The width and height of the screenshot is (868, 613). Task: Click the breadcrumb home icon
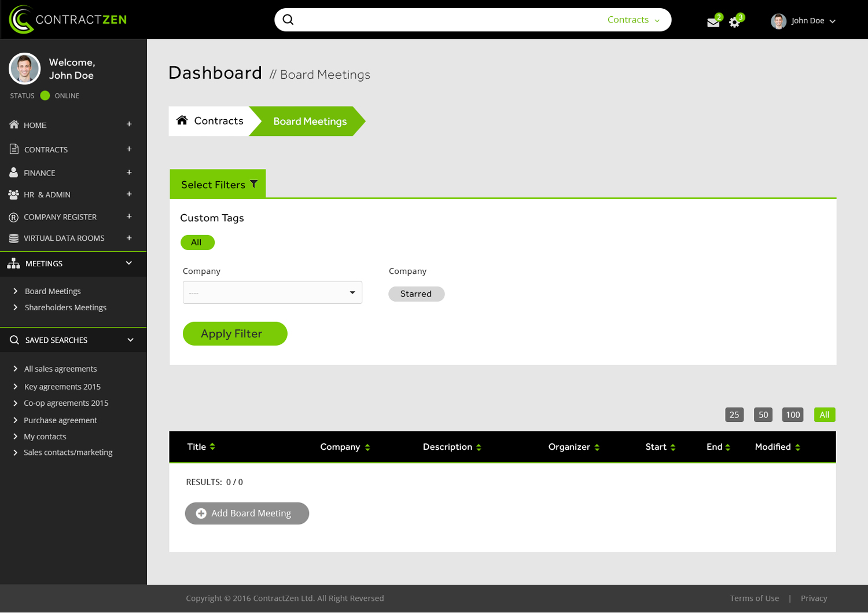(x=182, y=120)
